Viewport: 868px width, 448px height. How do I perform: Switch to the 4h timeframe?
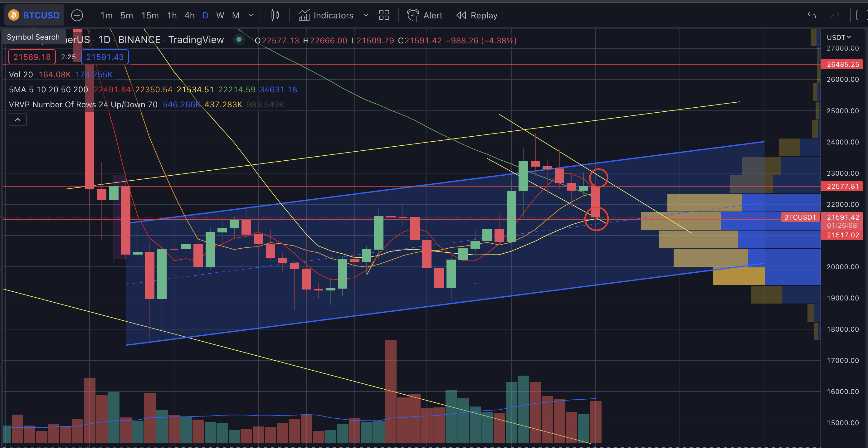coord(189,15)
